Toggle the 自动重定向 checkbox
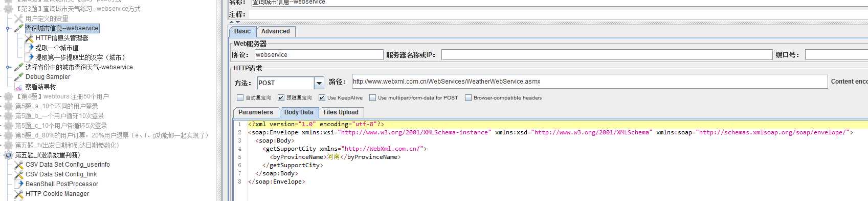This screenshot has width=868, height=201. coord(240,97)
